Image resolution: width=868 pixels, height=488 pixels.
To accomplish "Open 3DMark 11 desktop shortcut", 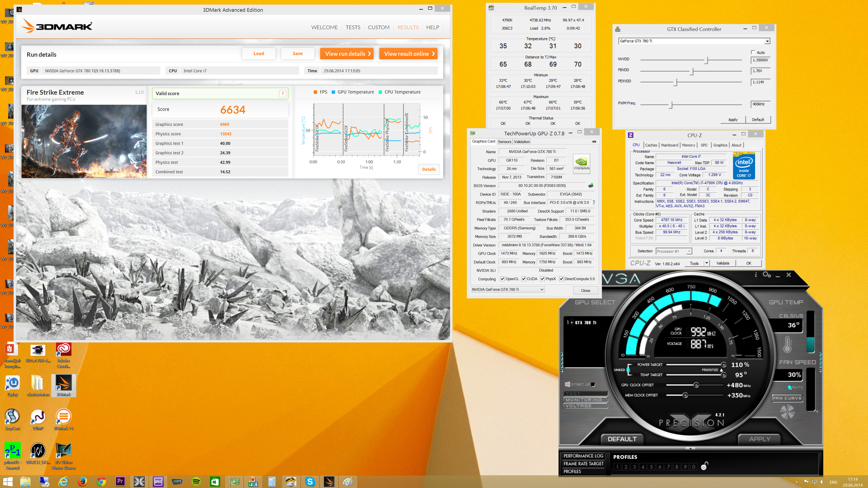I will pos(63,419).
